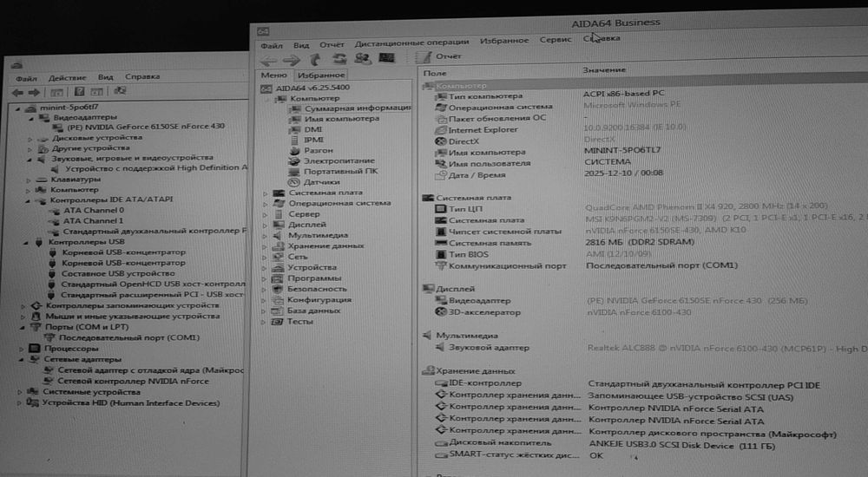Click the Системная плата MSI K9N6PGM2-V2 value link
This screenshot has height=477, width=868.
[x=726, y=218]
